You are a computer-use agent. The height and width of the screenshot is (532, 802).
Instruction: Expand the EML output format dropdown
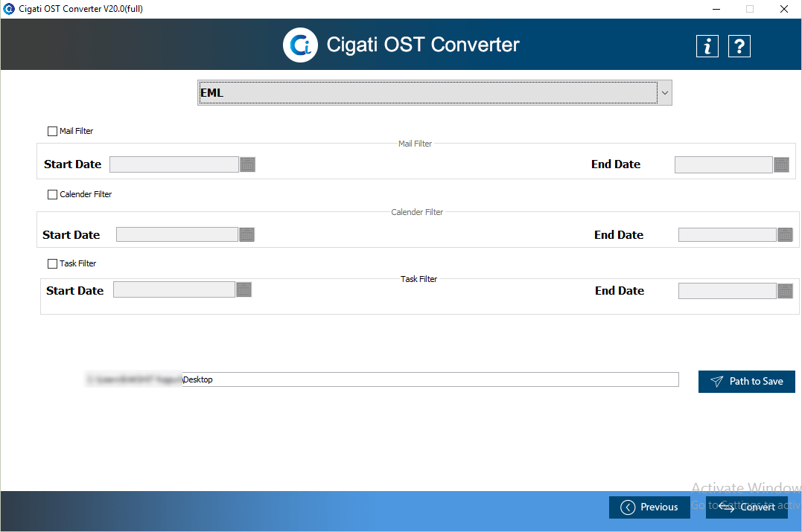(664, 93)
